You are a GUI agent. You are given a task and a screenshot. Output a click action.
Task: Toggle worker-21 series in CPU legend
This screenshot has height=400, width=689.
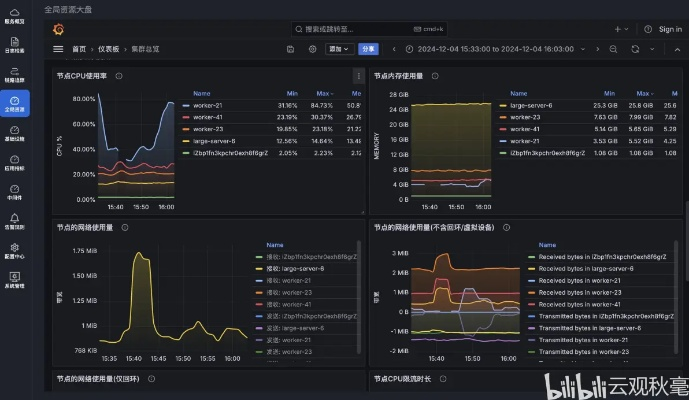tap(207, 104)
